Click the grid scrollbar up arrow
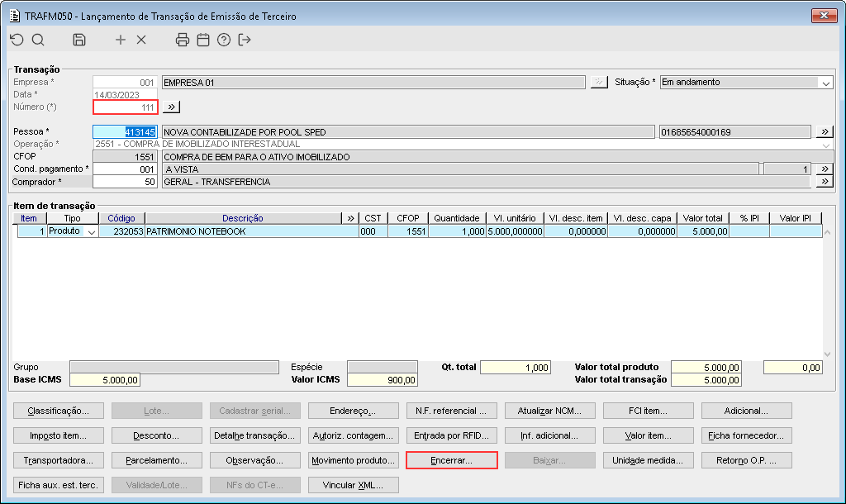The height and width of the screenshot is (504, 846). click(x=828, y=232)
